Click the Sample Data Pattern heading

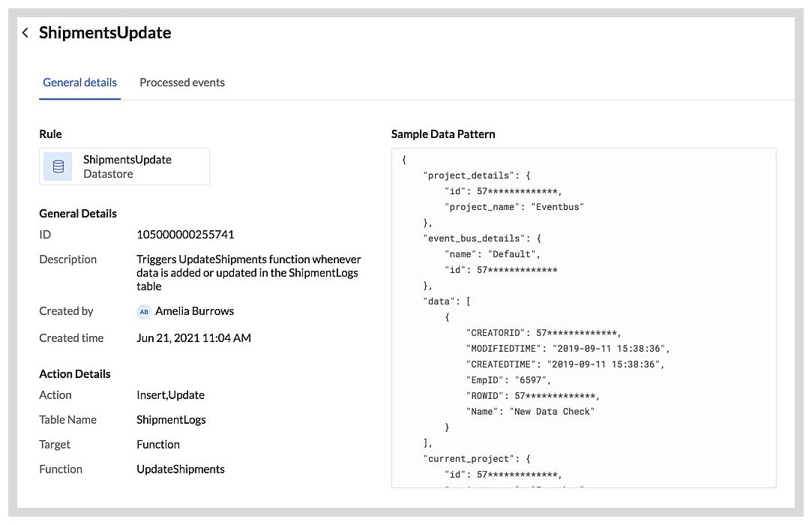[443, 134]
